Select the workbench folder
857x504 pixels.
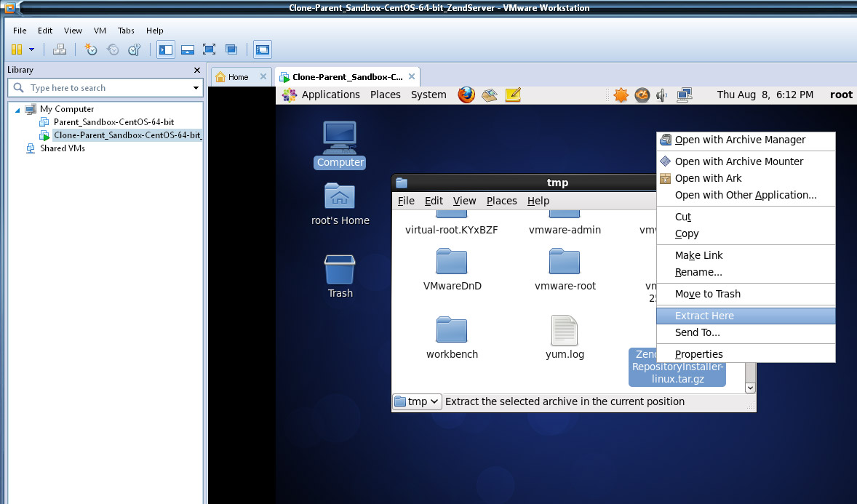[452, 338]
